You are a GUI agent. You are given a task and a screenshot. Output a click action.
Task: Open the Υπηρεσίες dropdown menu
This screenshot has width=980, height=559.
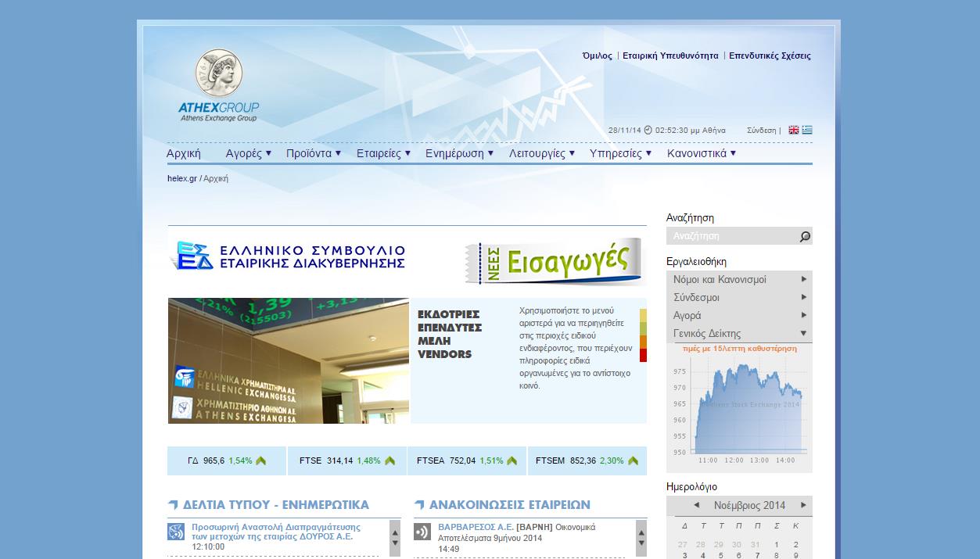tap(620, 153)
